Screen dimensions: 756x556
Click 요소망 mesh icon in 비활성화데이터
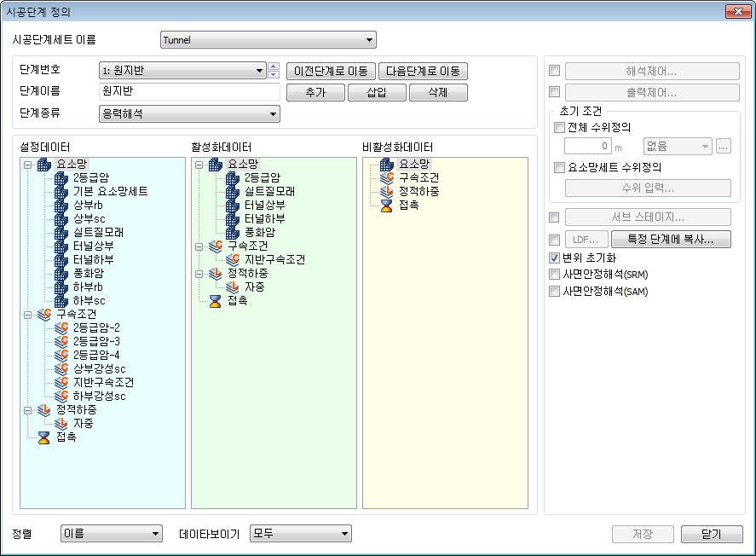[387, 165]
